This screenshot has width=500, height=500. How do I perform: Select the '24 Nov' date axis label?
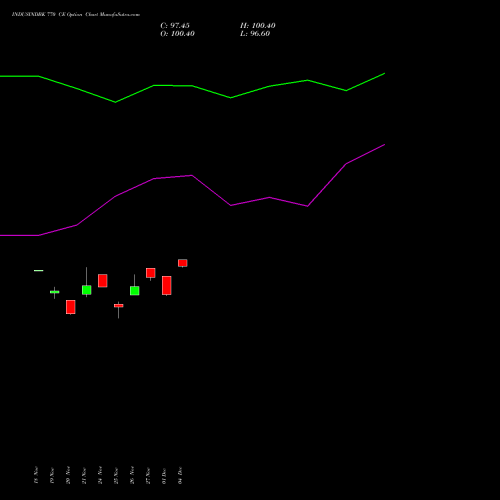coord(100,475)
